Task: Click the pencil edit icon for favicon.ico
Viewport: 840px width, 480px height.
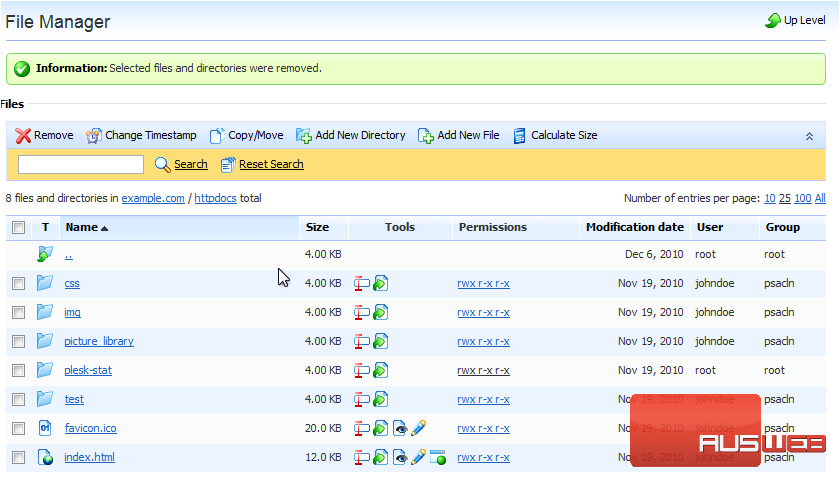Action: (x=418, y=428)
